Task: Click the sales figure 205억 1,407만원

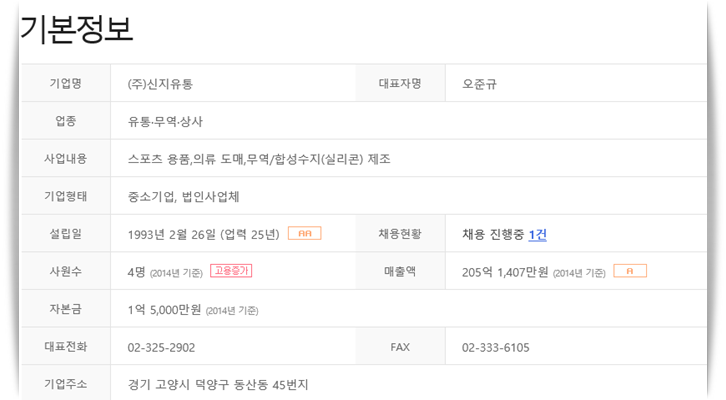Action: coord(505,272)
